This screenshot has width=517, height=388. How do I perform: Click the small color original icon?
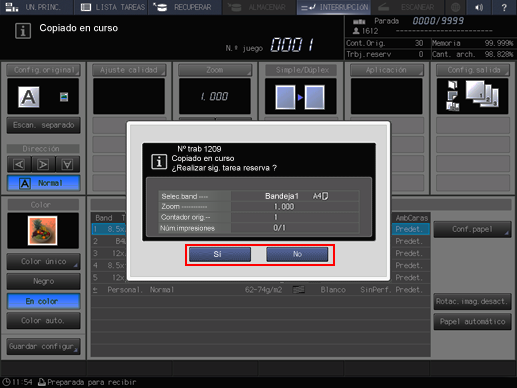[x=64, y=97]
